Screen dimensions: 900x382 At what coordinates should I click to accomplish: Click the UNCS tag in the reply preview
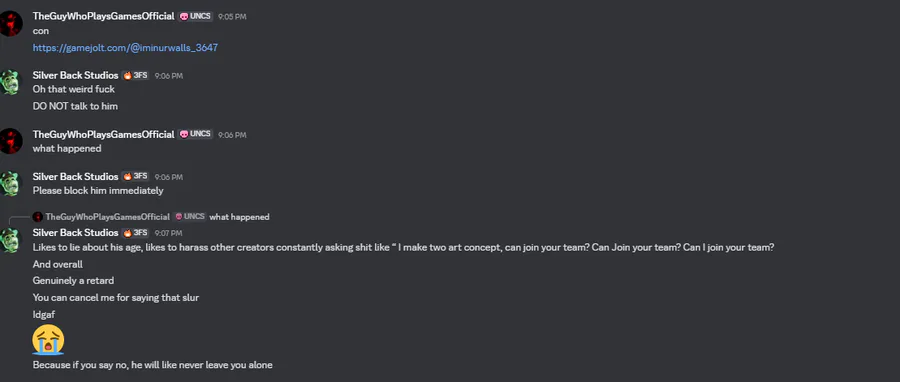[x=190, y=217]
